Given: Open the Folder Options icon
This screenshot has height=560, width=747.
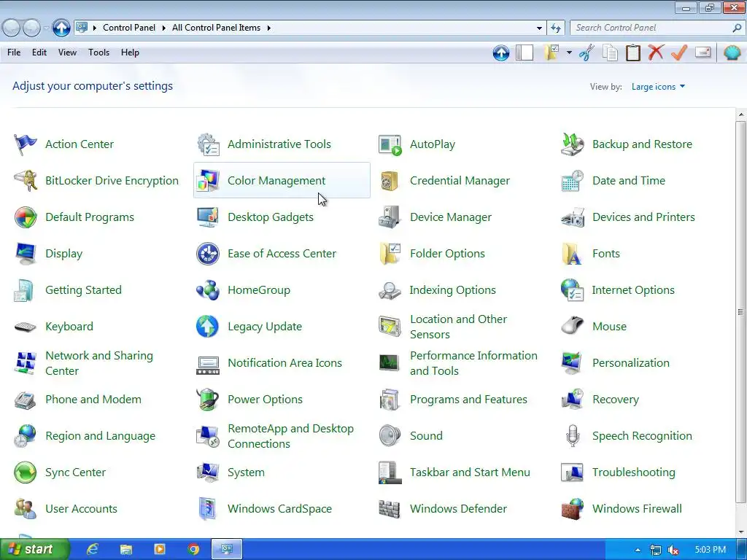Looking at the screenshot, I should coord(390,254).
